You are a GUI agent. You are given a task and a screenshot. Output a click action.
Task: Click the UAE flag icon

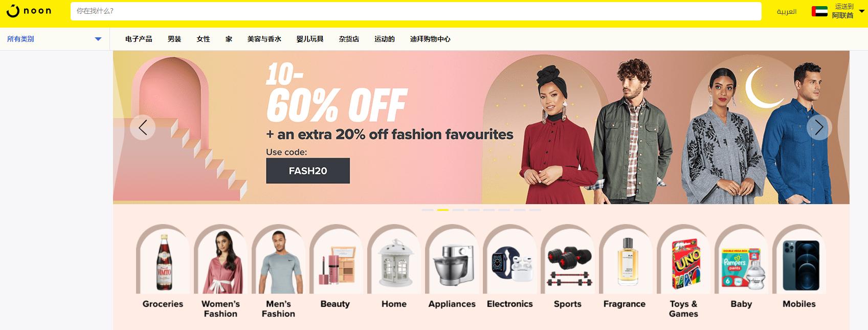(x=819, y=11)
